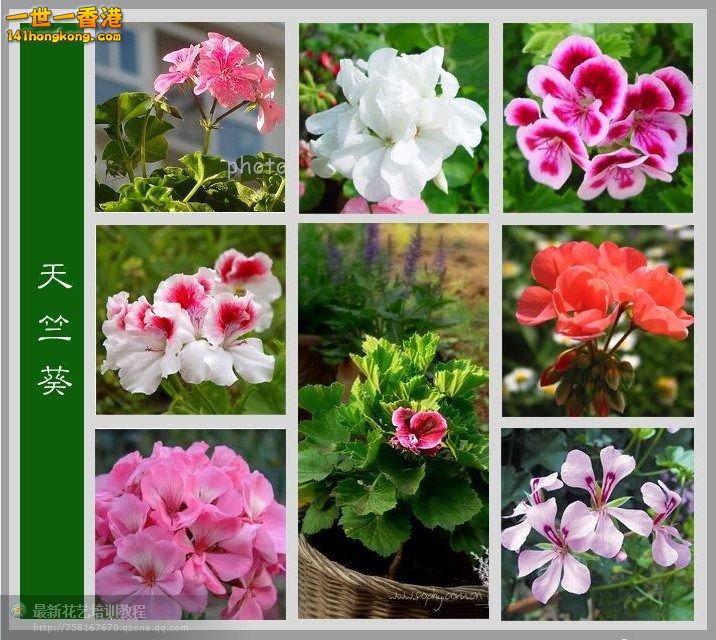Click the 最新花艺培训教程 caption text
Viewport: 716px width, 640px height.
pyautogui.click(x=90, y=610)
